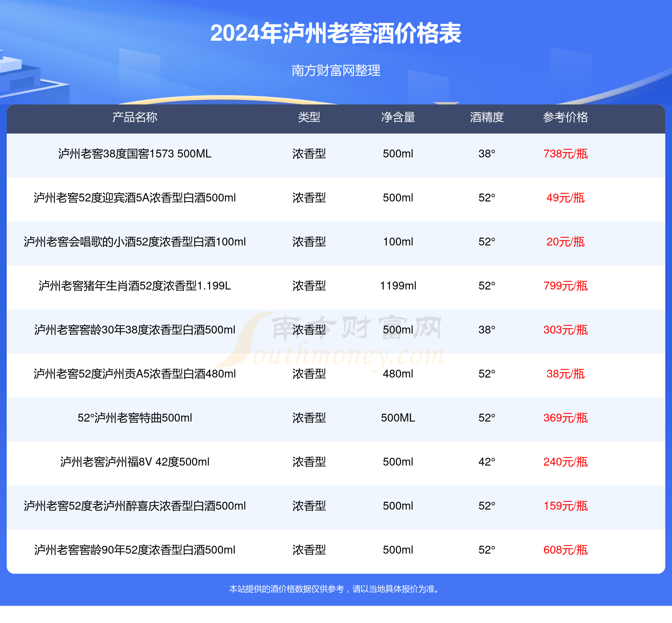Select product 52°泸州老窖特曲500ml
672x623 pixels.
[x=135, y=418]
